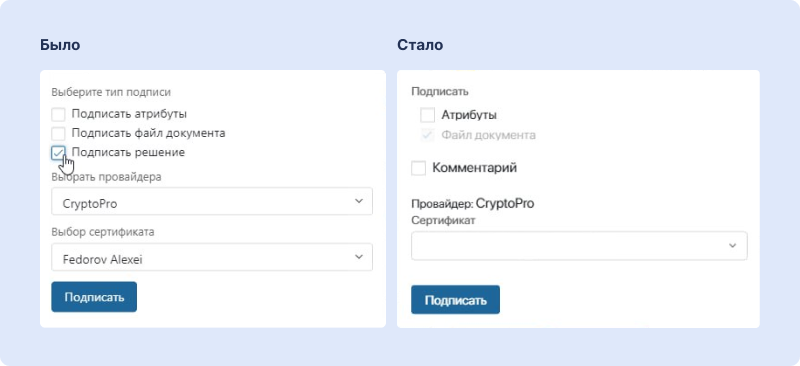Click 'Подписать атрибуты' label text
The image size is (800, 366).
click(129, 114)
